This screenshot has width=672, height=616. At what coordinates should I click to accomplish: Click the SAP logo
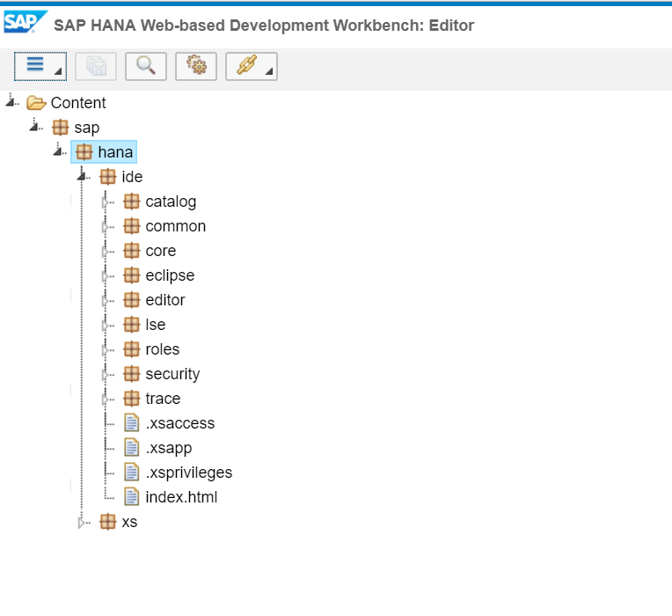coord(25,22)
